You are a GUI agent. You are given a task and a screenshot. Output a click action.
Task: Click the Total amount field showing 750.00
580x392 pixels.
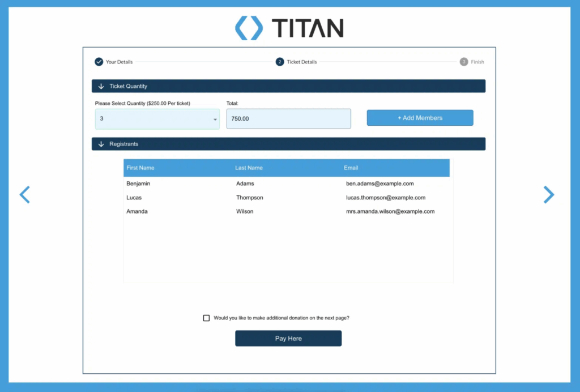click(x=288, y=118)
